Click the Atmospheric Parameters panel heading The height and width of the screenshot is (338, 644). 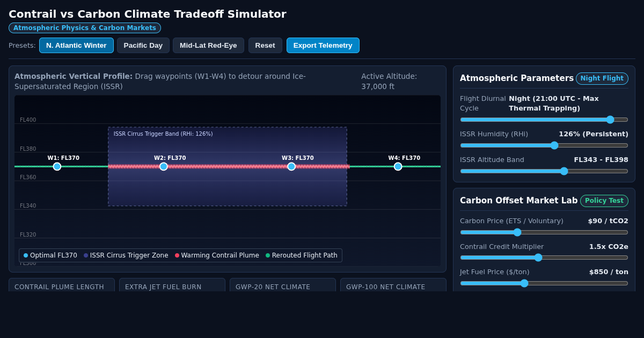(517, 78)
